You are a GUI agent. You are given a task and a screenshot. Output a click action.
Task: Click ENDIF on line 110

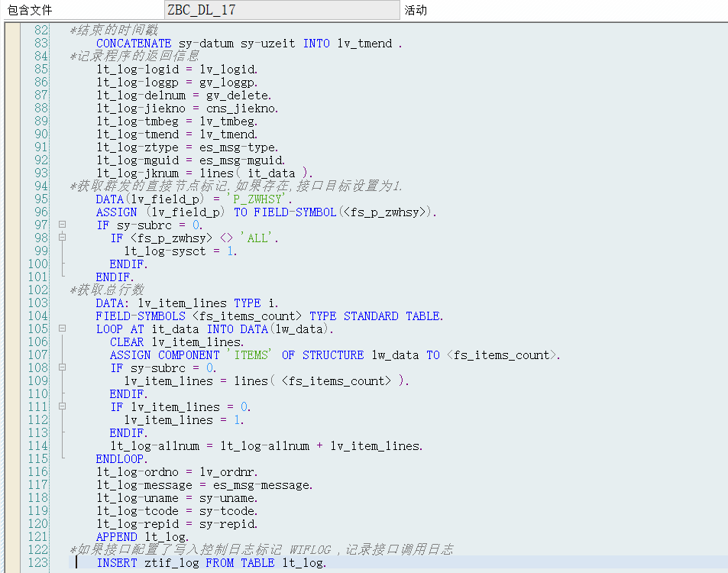tap(128, 394)
